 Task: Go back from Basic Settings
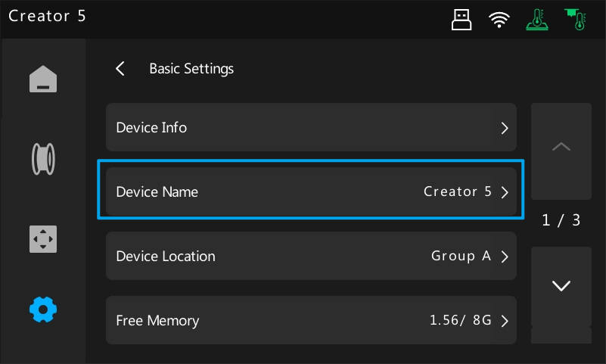120,69
